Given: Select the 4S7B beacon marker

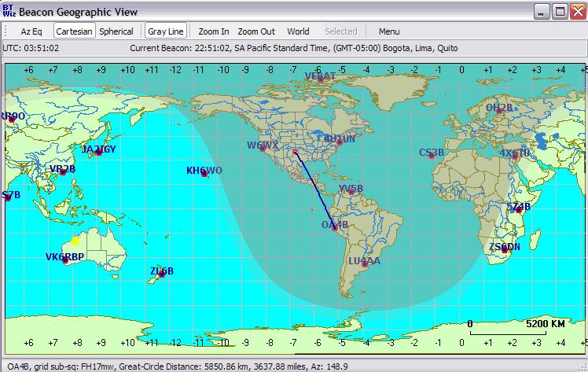Looking at the screenshot, I should [x=8, y=198].
